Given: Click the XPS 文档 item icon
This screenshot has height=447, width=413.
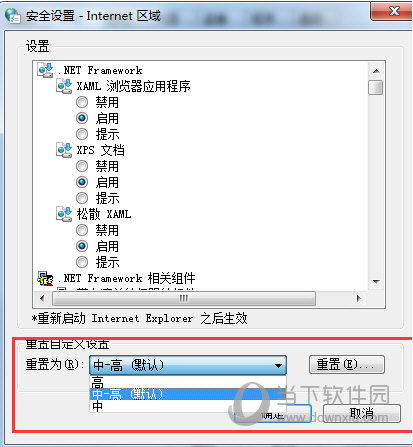Looking at the screenshot, I should tap(64, 150).
